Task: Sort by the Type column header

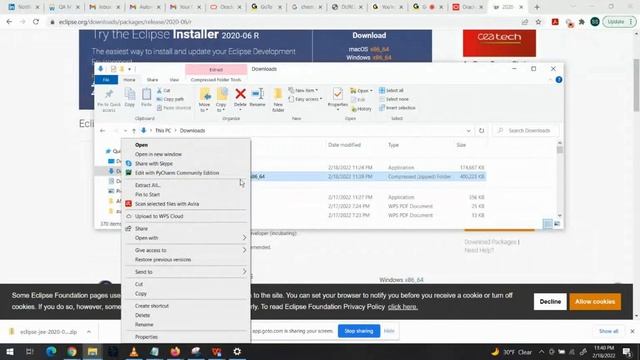Action: pos(393,145)
